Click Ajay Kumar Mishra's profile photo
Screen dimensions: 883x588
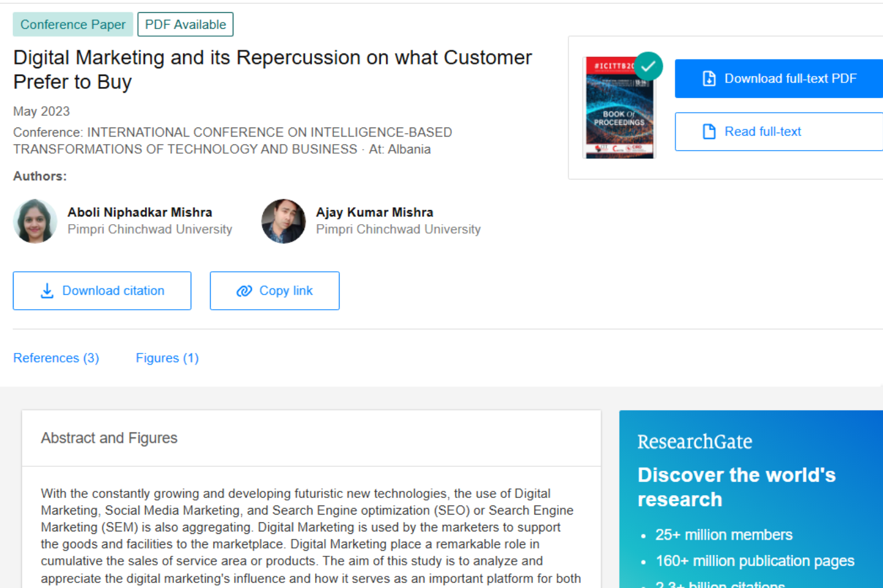coord(284,221)
